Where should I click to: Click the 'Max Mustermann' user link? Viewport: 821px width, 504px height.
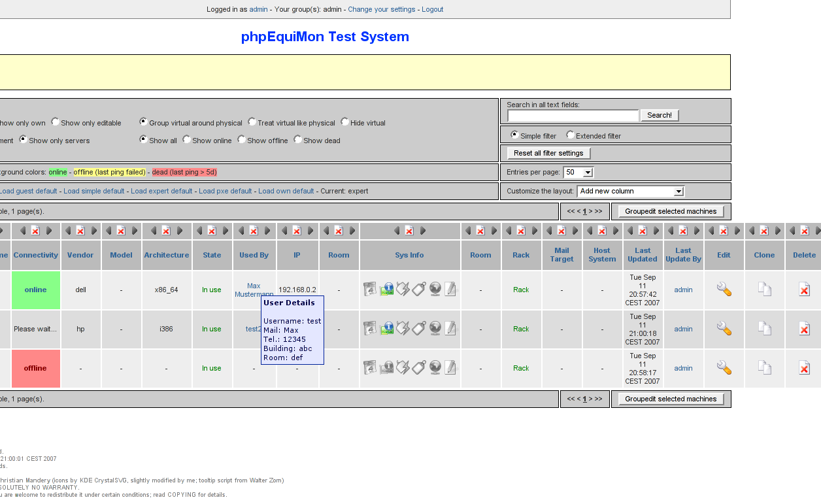(x=254, y=290)
